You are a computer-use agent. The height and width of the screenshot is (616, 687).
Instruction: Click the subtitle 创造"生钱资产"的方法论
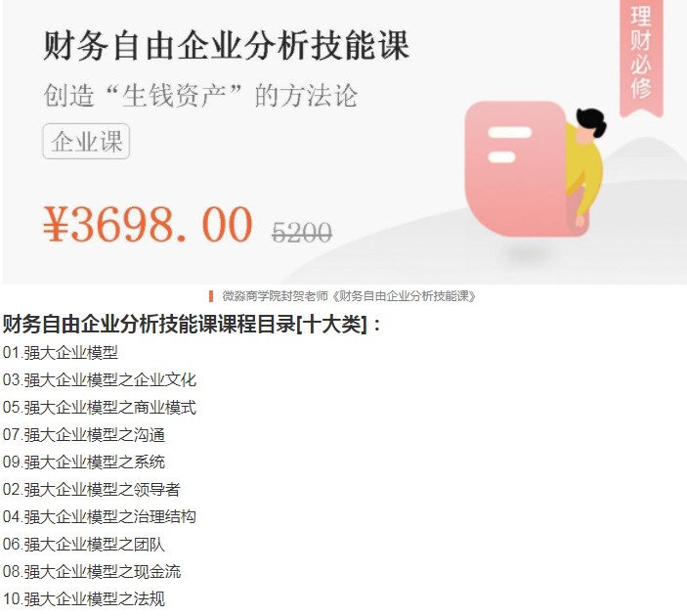200,95
